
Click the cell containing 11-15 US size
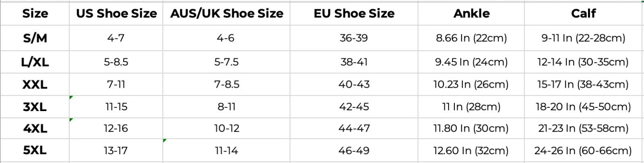(116, 107)
